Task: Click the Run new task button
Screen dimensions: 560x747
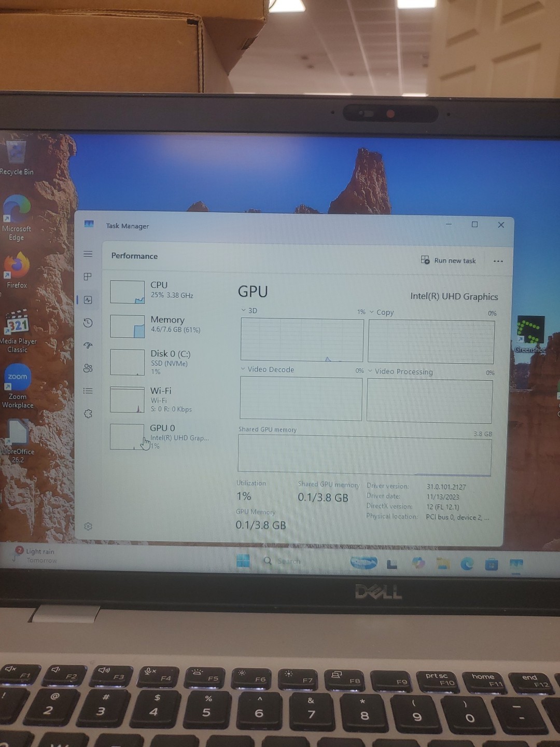Action: pyautogui.click(x=449, y=260)
